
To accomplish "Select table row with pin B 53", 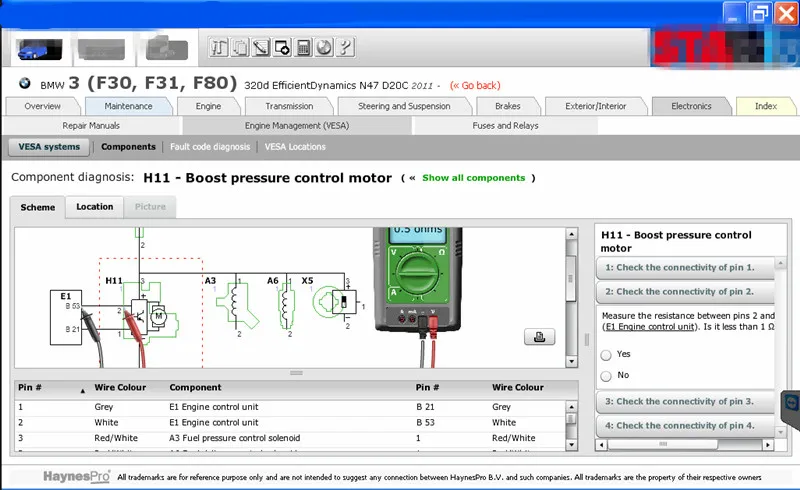I will tap(290, 423).
